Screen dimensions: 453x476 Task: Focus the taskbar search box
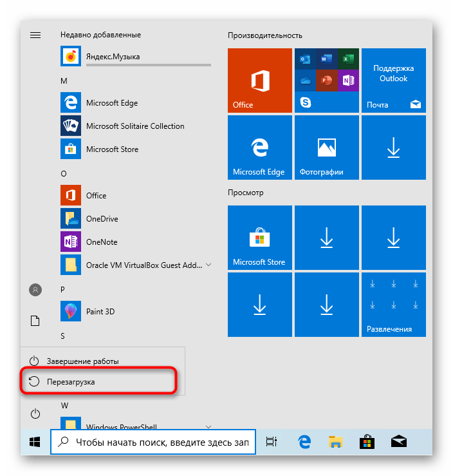[x=153, y=442]
